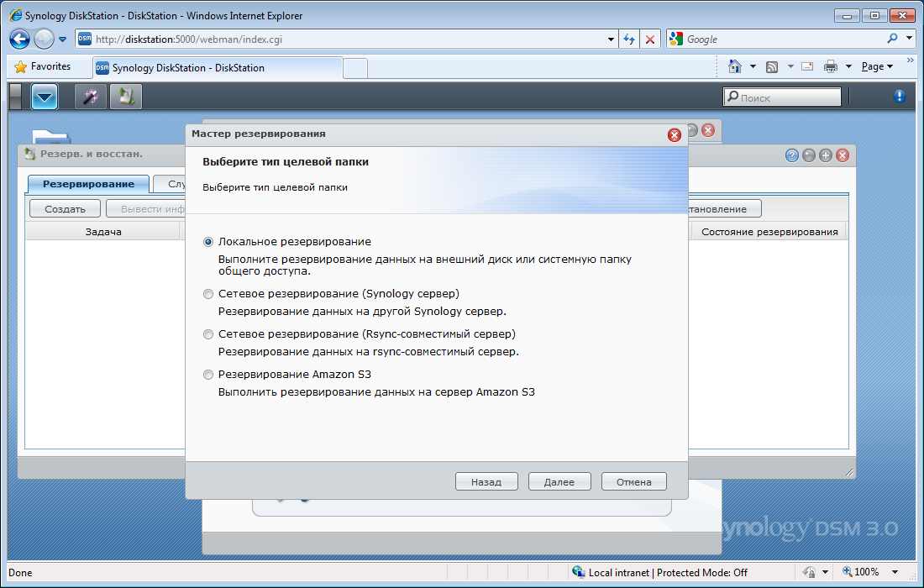
Task: Expand IE toolbar overflow chevron
Action: point(910,60)
